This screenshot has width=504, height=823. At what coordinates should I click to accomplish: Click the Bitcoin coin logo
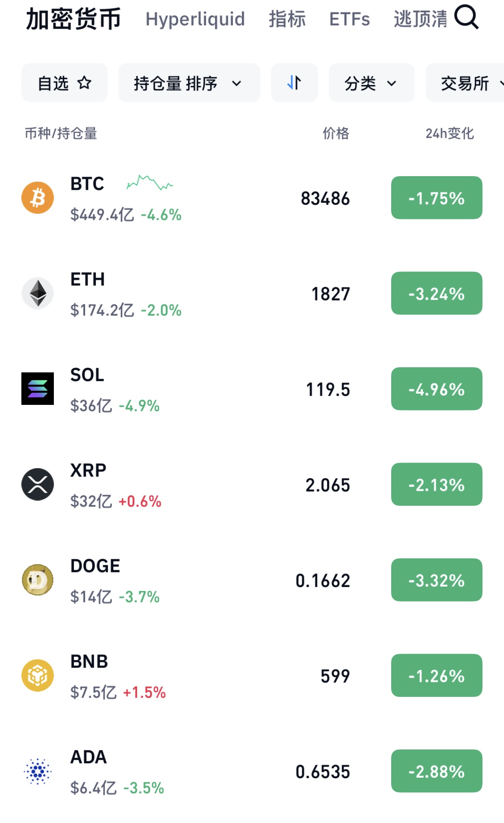(x=38, y=198)
